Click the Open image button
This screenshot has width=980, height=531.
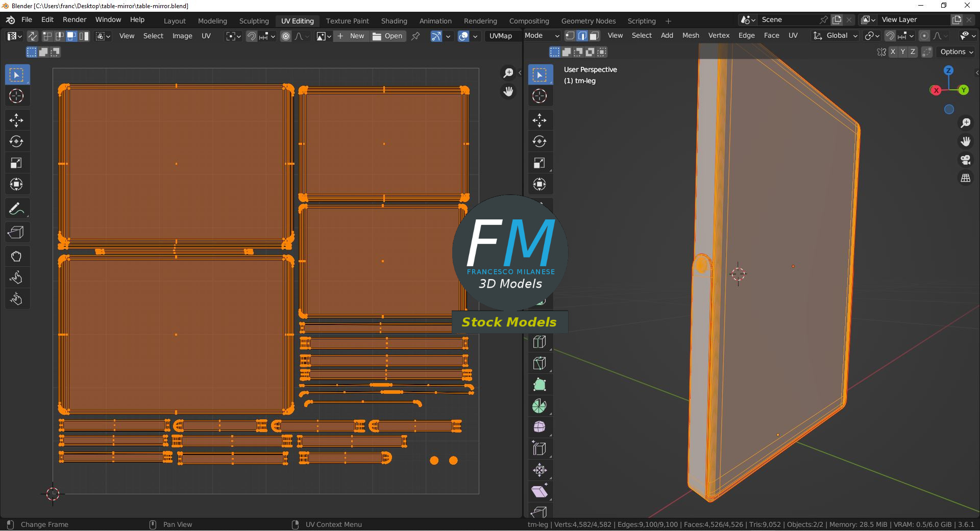(x=388, y=36)
